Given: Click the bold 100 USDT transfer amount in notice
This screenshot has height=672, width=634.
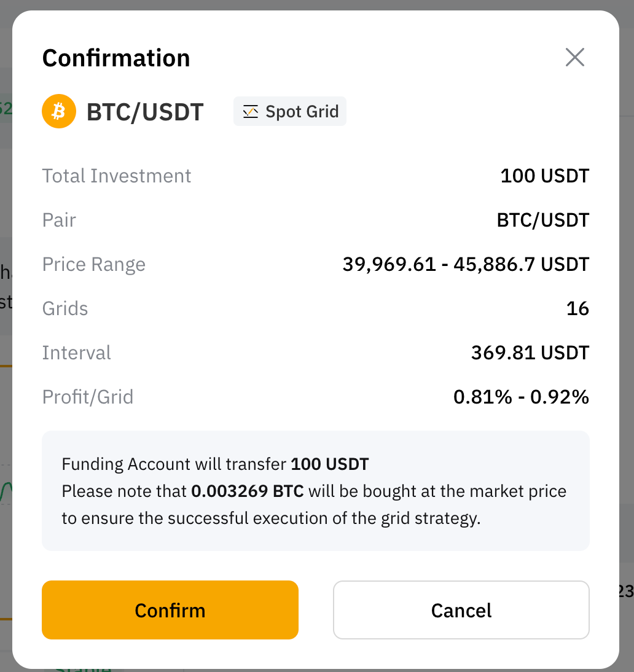Looking at the screenshot, I should [330, 464].
